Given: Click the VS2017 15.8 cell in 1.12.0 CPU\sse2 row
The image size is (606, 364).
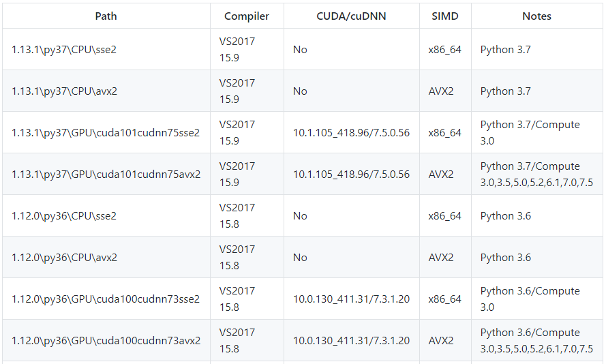Looking at the screenshot, I should pyautogui.click(x=237, y=216).
